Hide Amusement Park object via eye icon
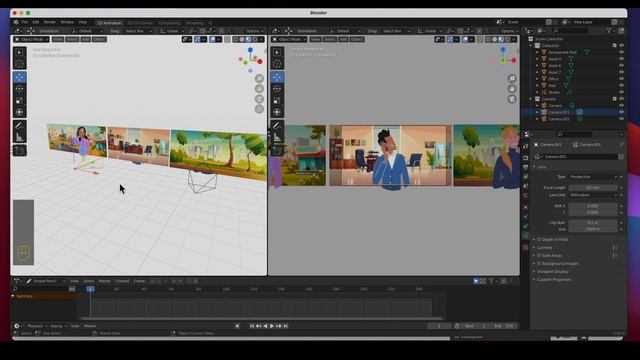This screenshot has height=360, width=640. point(621,52)
